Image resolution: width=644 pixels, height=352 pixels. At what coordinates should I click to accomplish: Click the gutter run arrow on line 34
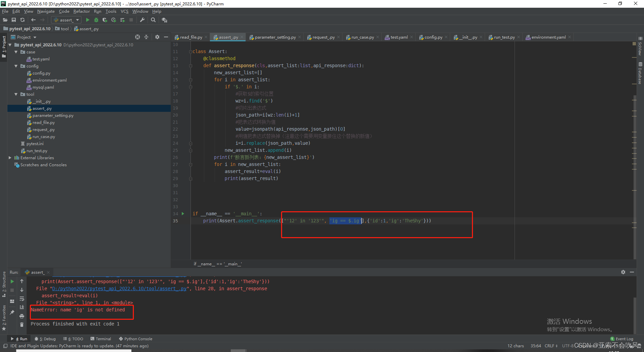(183, 214)
